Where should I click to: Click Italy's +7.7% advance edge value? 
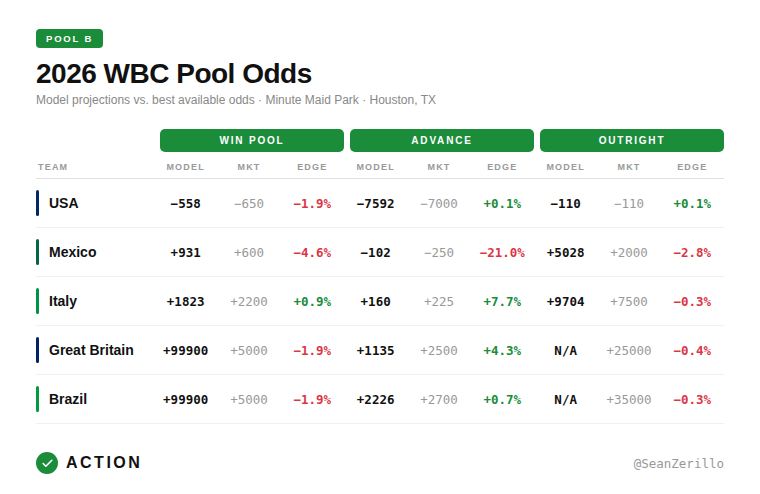[x=502, y=302]
